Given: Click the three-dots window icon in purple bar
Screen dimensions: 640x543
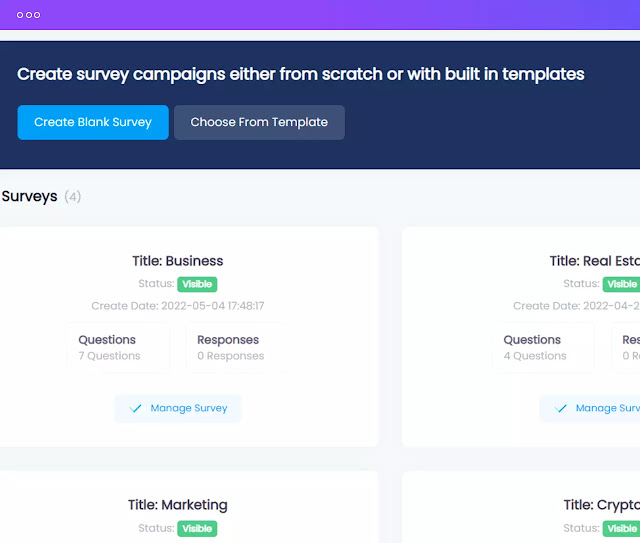Looking at the screenshot, I should click(28, 15).
